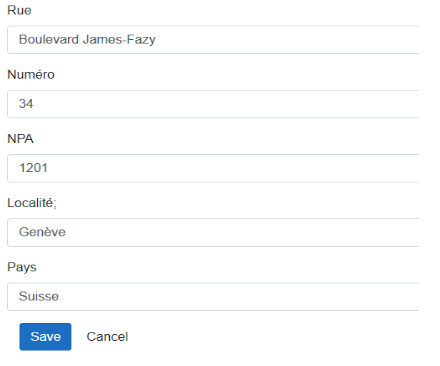Place cursor on James-Fazy text
This screenshot has height=366, width=440.
pyautogui.click(x=119, y=40)
